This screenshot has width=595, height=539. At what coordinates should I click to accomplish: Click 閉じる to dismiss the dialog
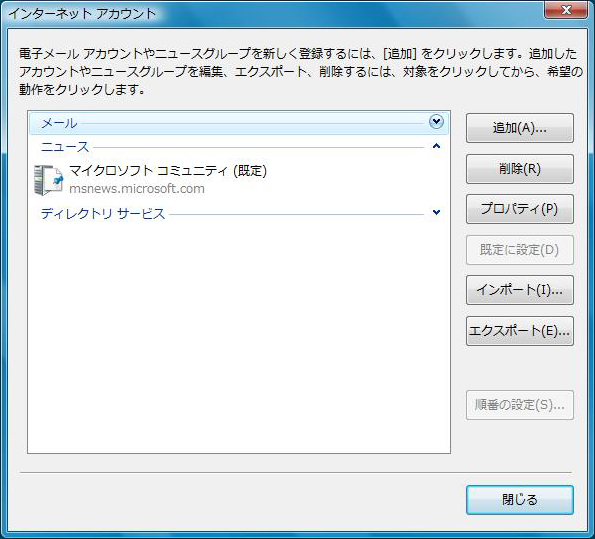coord(519,500)
